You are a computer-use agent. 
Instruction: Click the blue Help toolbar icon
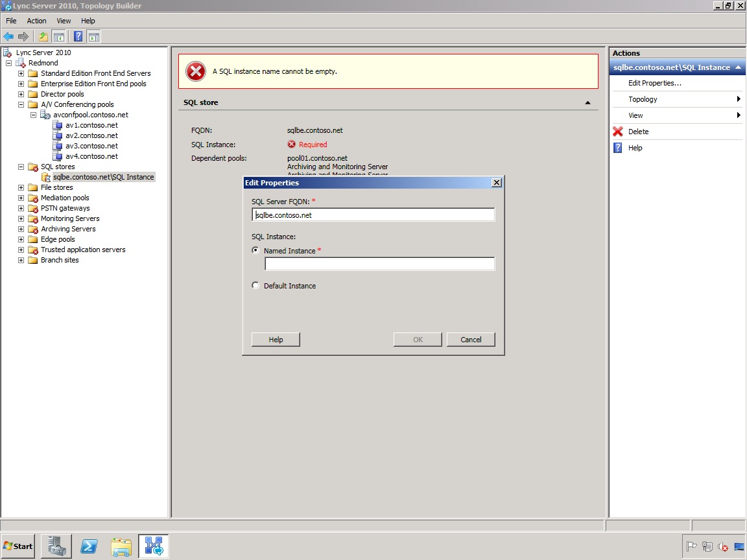click(78, 37)
